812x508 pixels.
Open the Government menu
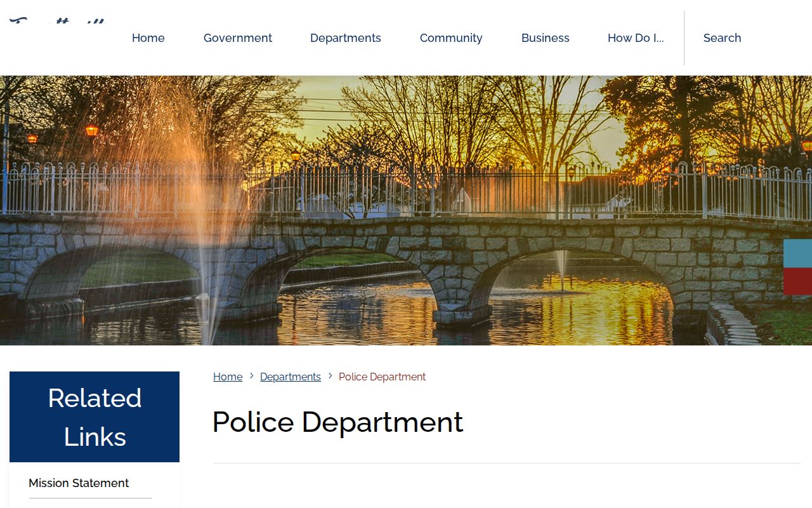(x=238, y=38)
